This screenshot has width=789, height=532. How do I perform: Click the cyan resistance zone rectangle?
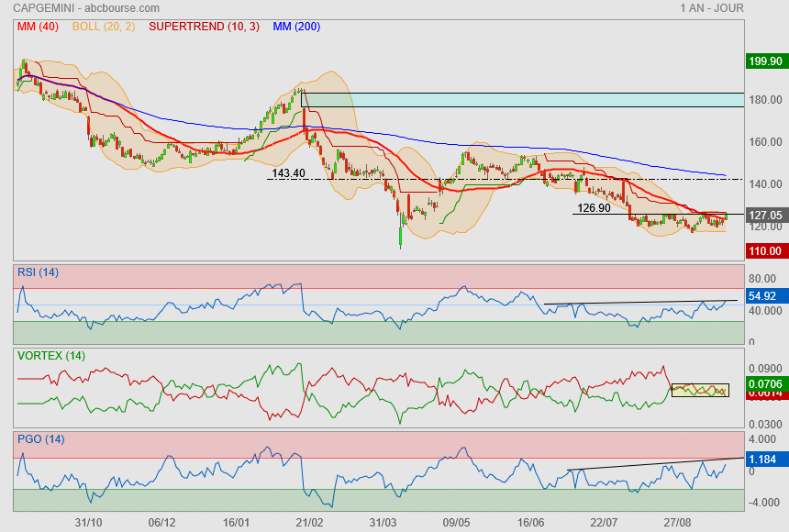pyautogui.click(x=521, y=99)
